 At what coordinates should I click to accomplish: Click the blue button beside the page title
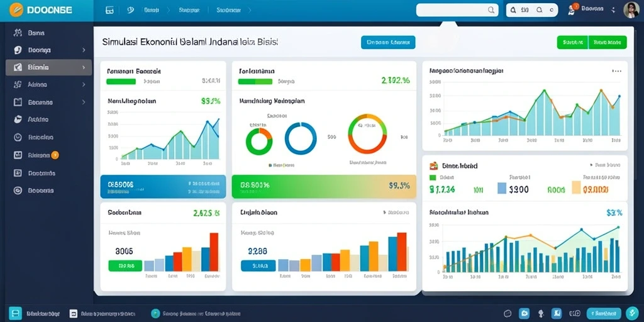click(388, 42)
